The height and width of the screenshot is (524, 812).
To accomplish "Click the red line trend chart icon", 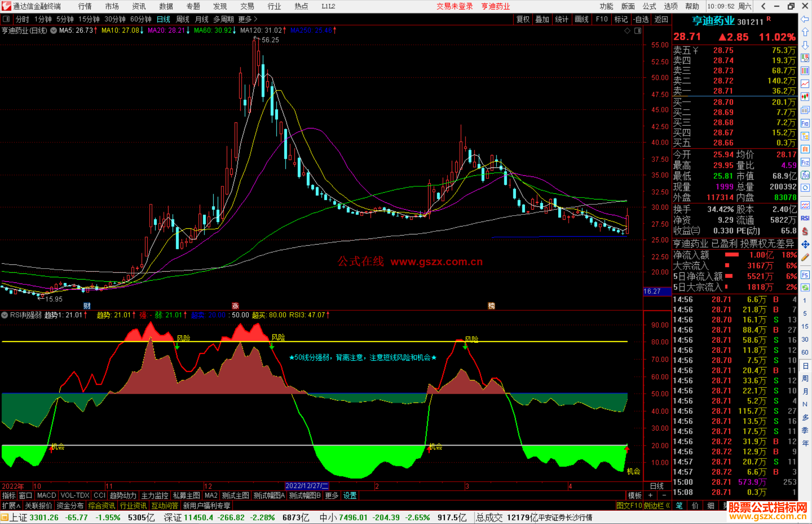I will pyautogui.click(x=805, y=83).
